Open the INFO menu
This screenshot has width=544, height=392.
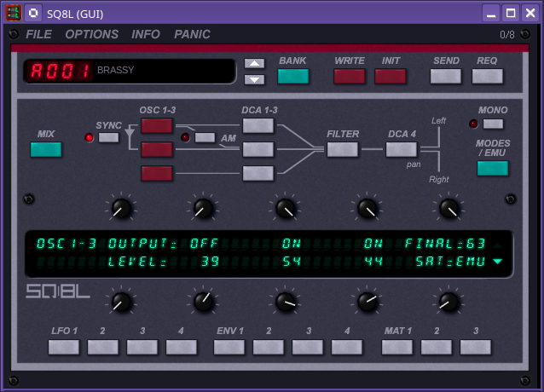[145, 34]
